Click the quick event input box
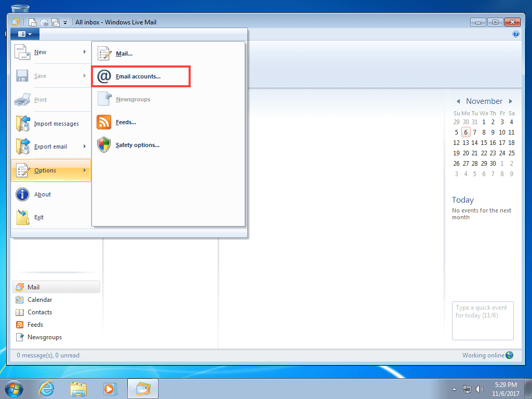This screenshot has width=532, height=399. (x=483, y=321)
